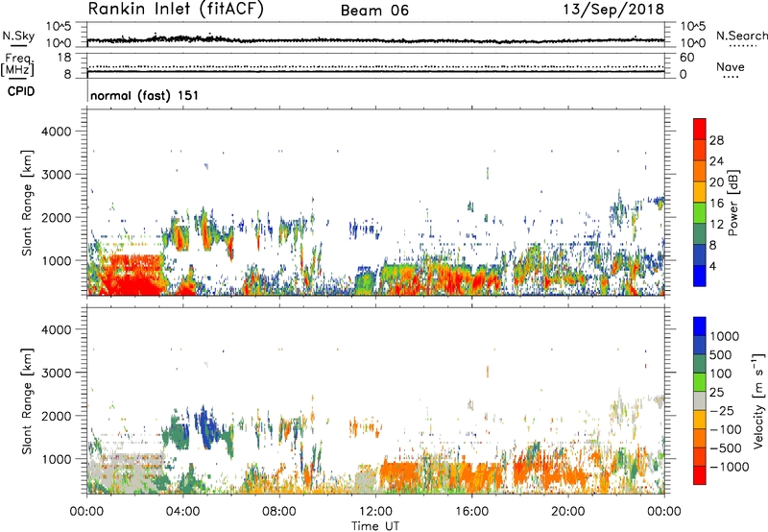Click the '4' power colorbar tick label
768x532 pixels.
click(x=713, y=266)
